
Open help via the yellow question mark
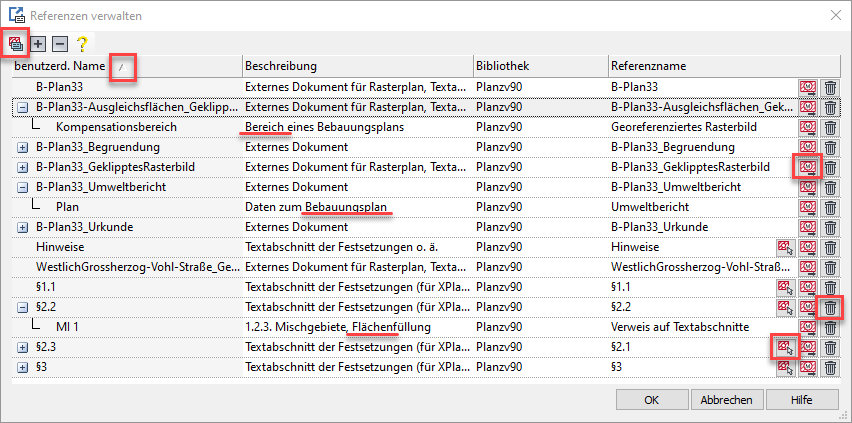82,44
